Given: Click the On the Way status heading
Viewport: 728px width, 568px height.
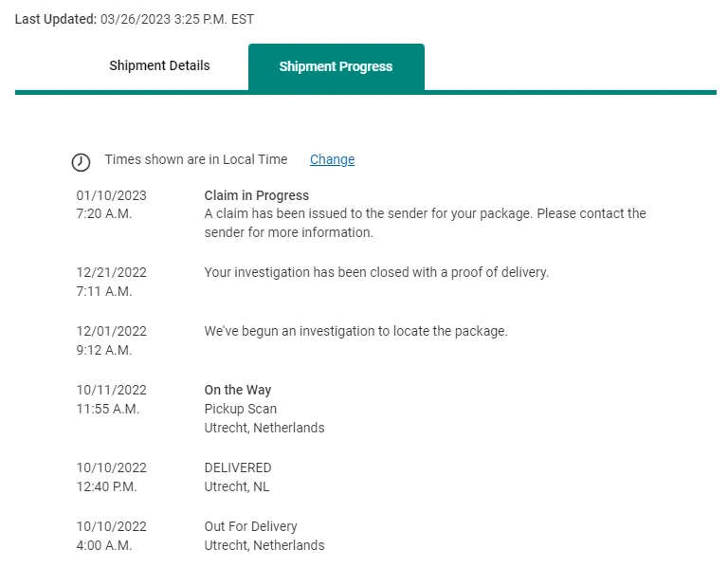Looking at the screenshot, I should [x=238, y=390].
